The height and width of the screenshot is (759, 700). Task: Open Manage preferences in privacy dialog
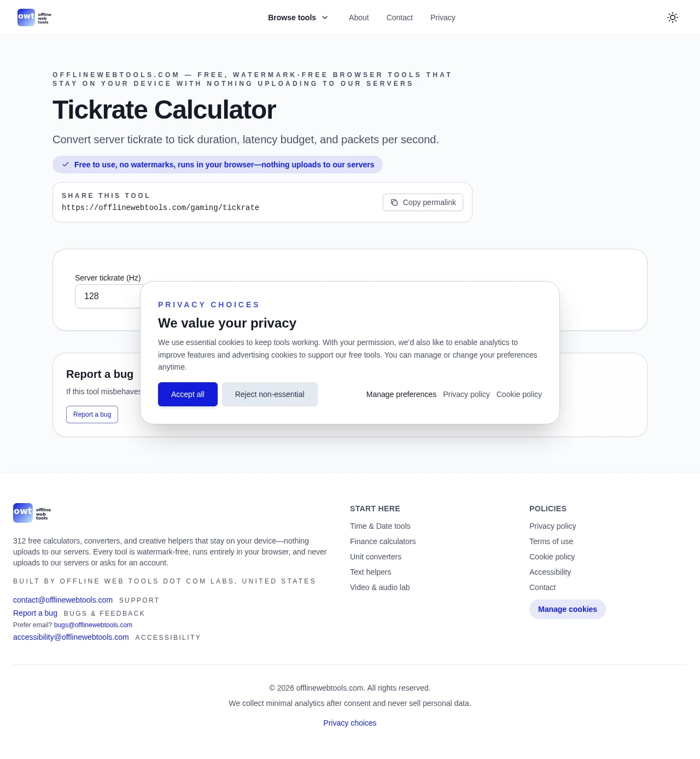pyautogui.click(x=401, y=394)
